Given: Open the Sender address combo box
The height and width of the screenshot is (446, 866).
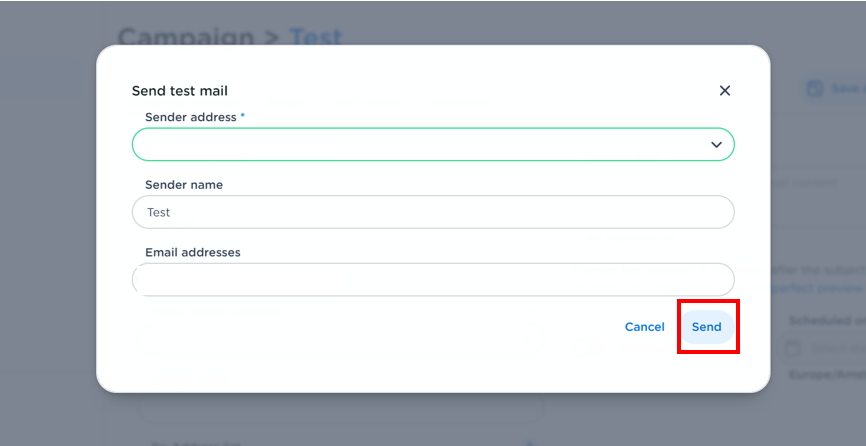Looking at the screenshot, I should 420,145.
